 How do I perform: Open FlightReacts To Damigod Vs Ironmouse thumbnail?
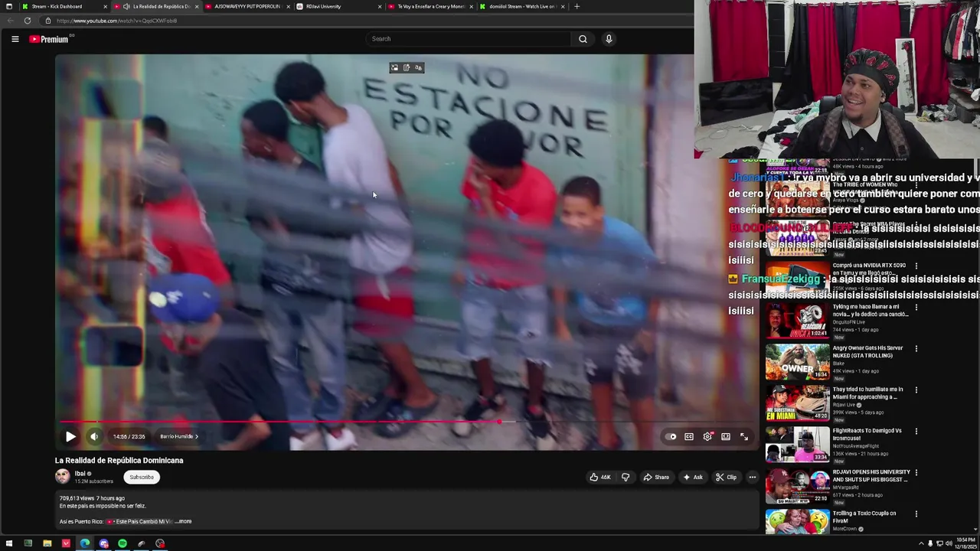[x=797, y=445]
